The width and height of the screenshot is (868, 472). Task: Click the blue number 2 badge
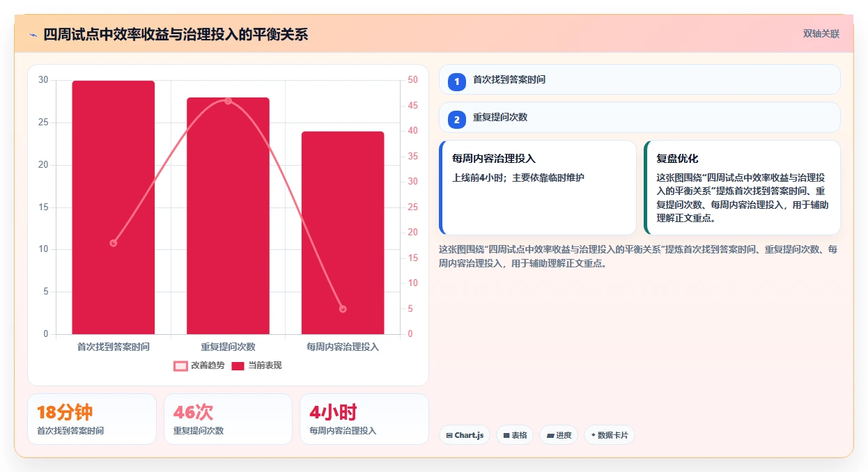tap(457, 120)
